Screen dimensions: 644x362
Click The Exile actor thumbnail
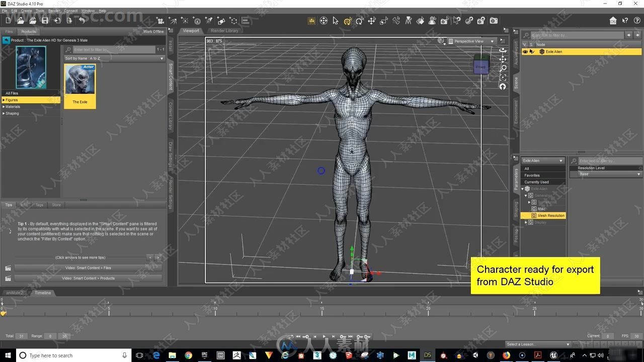(80, 85)
